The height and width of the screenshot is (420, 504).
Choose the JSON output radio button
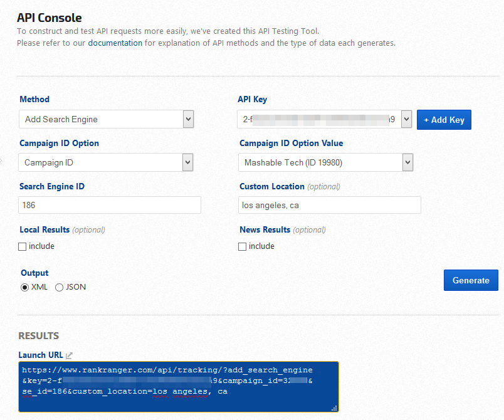(x=60, y=287)
